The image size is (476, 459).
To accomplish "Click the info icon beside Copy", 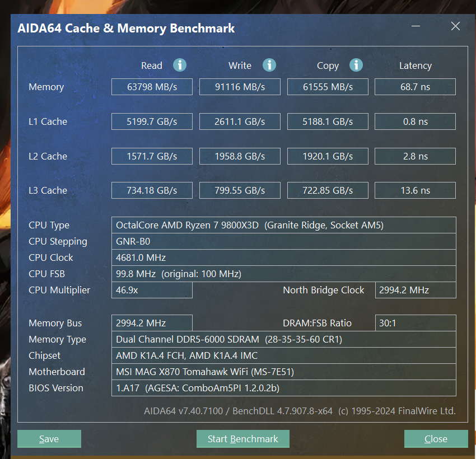I will 356,65.
